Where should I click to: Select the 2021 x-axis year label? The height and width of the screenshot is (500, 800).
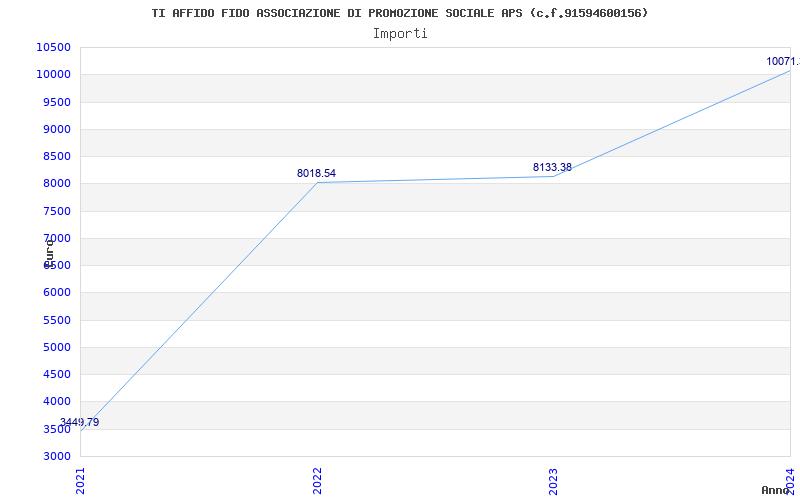tap(81, 479)
